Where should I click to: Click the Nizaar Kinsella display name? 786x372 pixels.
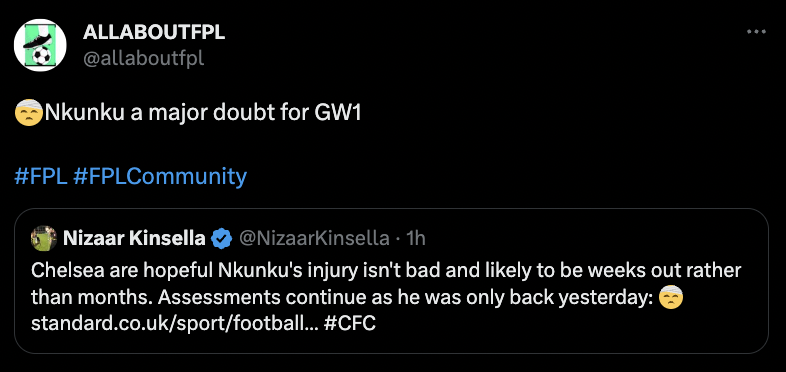point(134,239)
